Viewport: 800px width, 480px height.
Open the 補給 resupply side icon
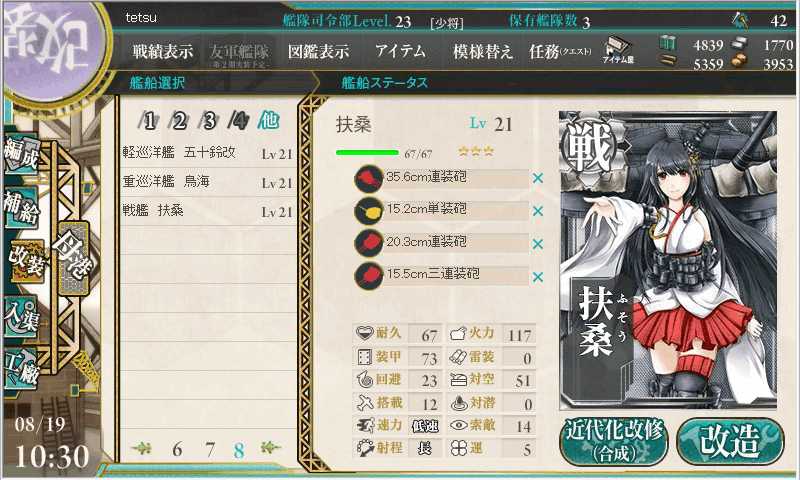coord(21,207)
